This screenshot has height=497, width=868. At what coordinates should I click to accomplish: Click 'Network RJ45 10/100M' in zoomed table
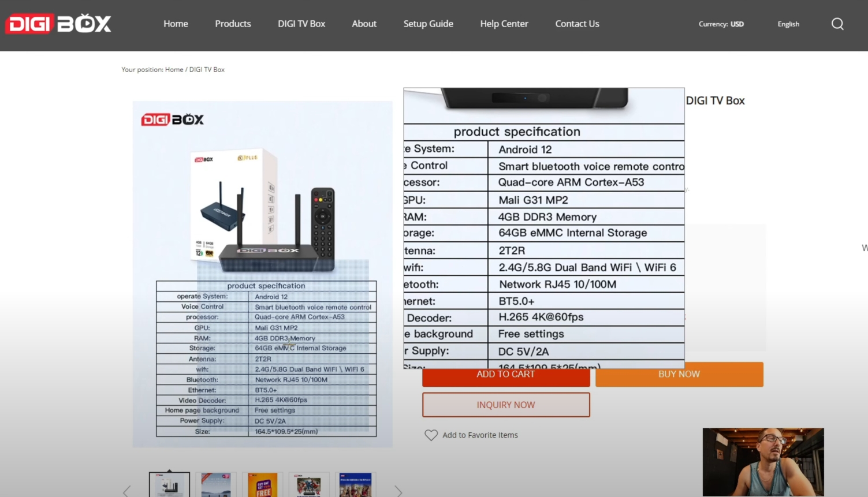tap(557, 285)
